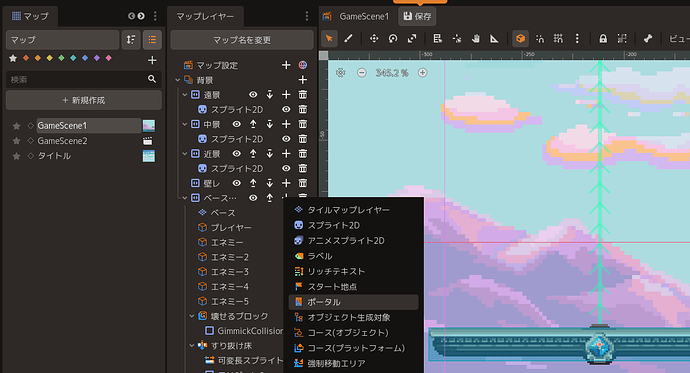Open map panel three-dot menu
690x373 pixels.
tap(155, 16)
